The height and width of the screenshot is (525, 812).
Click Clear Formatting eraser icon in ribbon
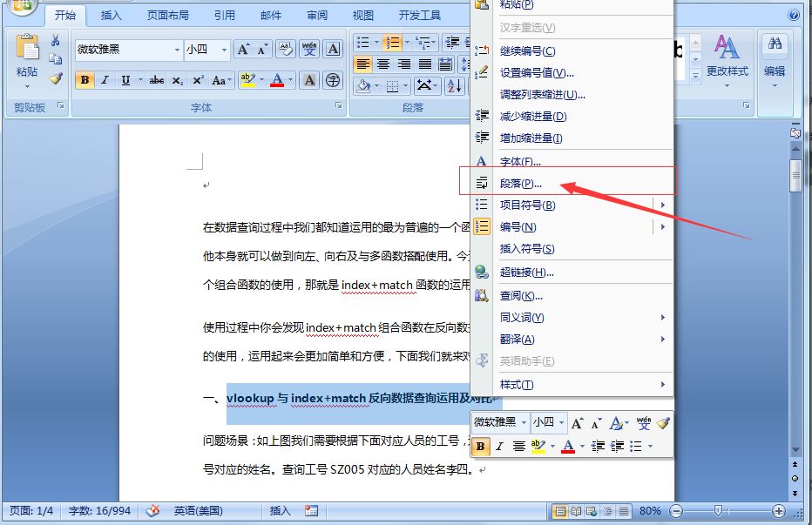click(286, 50)
